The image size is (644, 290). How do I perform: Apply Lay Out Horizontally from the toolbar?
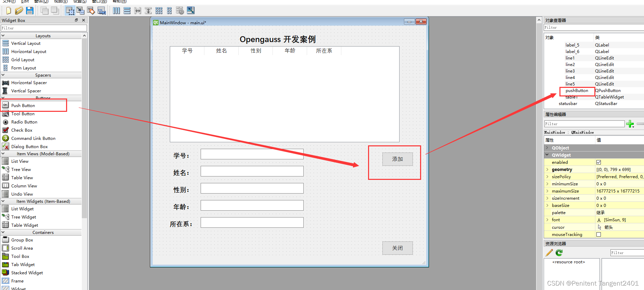pos(116,11)
